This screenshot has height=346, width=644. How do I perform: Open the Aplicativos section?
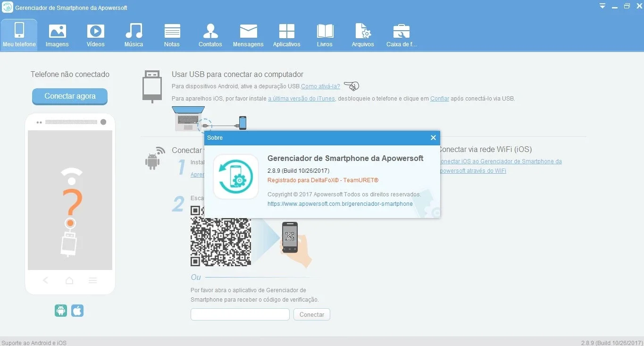286,34
